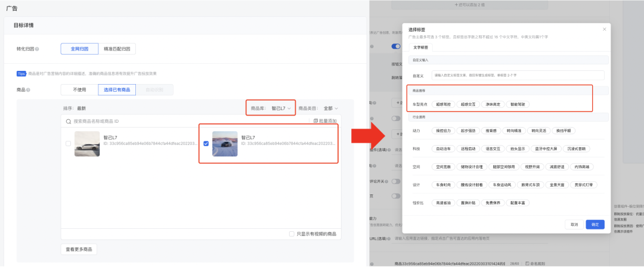644x267 pixels.
Task: Enable 只显示有视频的商品 checkbox
Action: [x=292, y=234]
